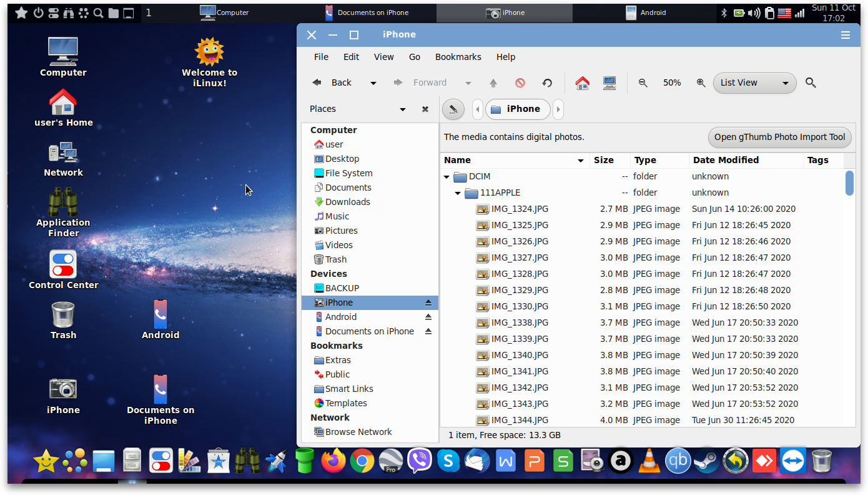Click the iPhone path bar button
868x495 pixels.
pyautogui.click(x=518, y=109)
